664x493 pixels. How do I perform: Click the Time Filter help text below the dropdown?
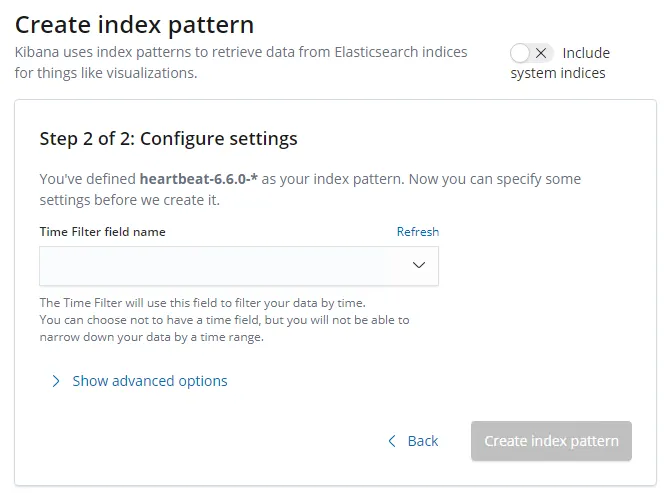pos(203,303)
